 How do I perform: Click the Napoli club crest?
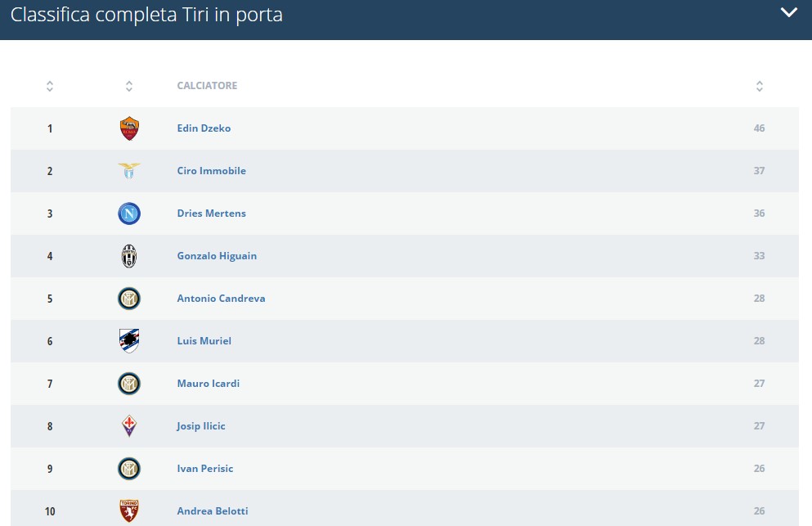coord(129,214)
